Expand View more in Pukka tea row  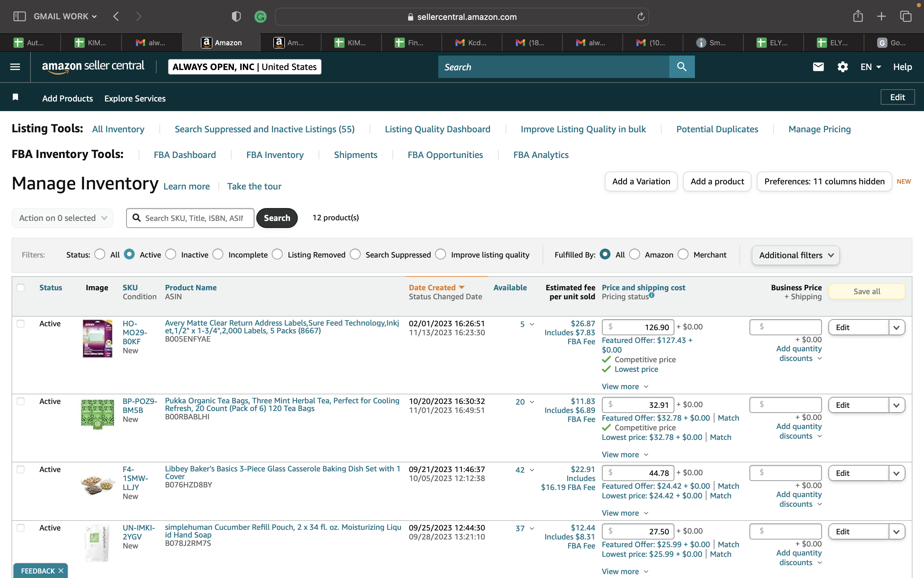pyautogui.click(x=625, y=454)
